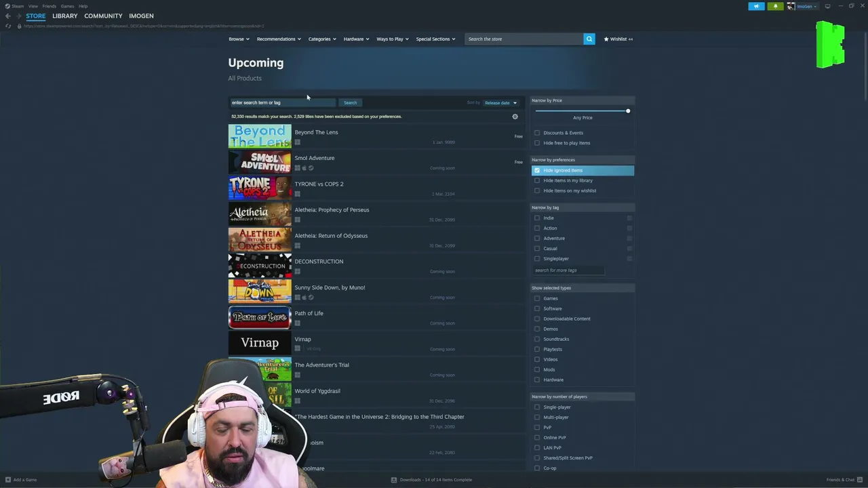
Task: Click Windows icon under Aletheia: Return of Odysseus
Action: click(297, 245)
